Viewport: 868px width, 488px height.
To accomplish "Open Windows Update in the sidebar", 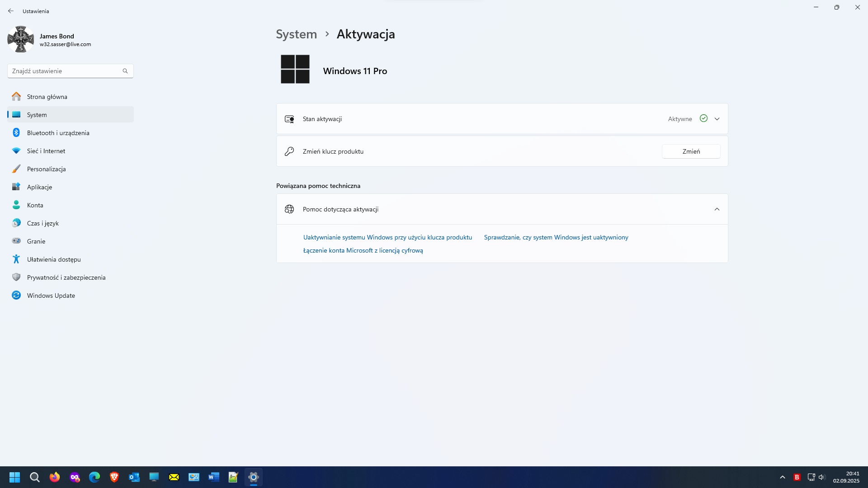I will tap(71, 296).
